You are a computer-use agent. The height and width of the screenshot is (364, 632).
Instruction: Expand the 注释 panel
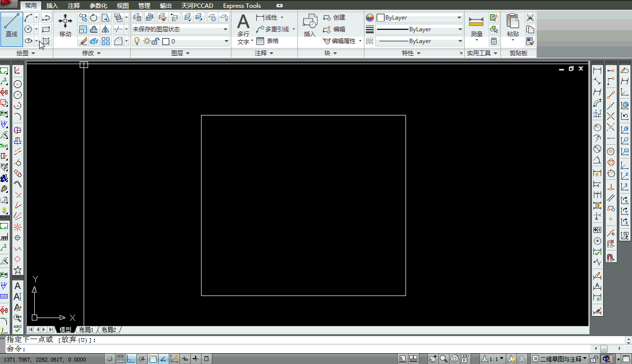[x=264, y=53]
